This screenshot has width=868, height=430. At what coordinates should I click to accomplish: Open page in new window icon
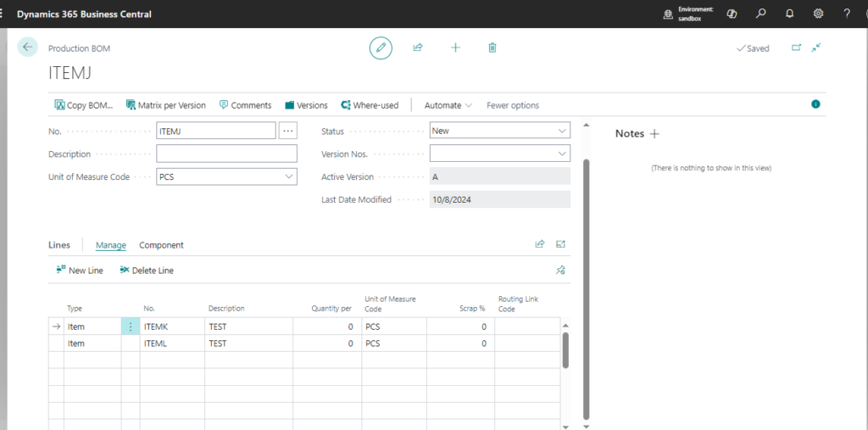tap(796, 47)
